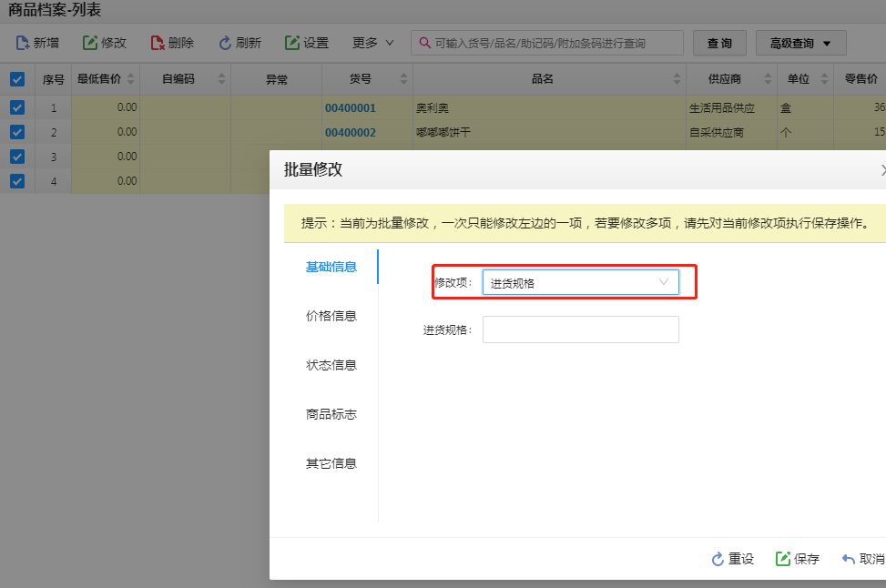886x588 pixels.
Task: Click the 自采供应商 supplier cell
Action: tap(732, 132)
